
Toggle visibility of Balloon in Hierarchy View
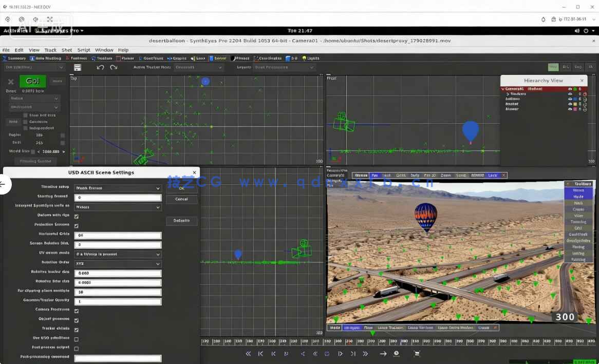pyautogui.click(x=570, y=99)
